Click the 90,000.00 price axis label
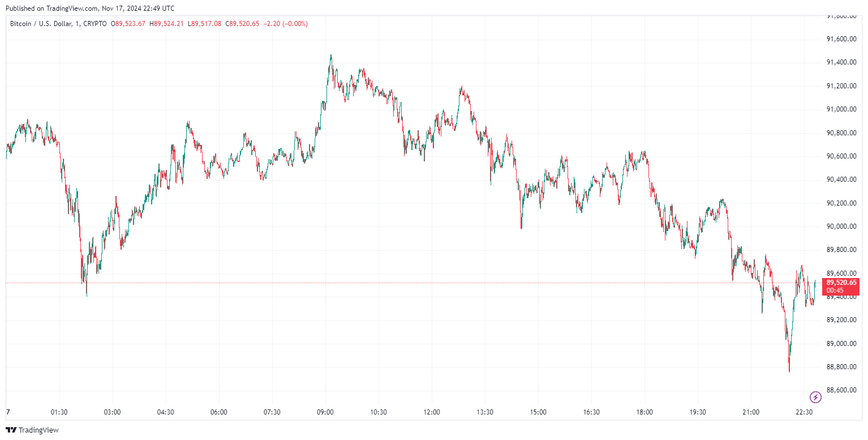Image resolution: width=868 pixels, height=440 pixels. [841, 227]
